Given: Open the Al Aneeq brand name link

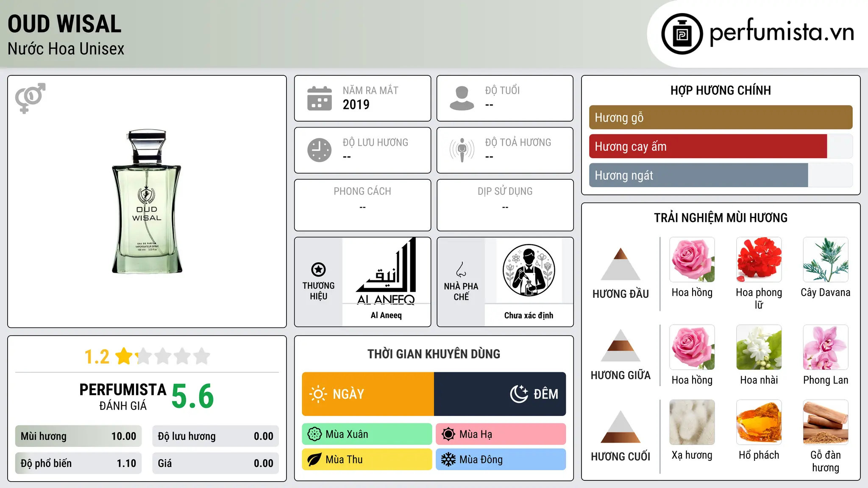Looking at the screenshot, I should [386, 315].
